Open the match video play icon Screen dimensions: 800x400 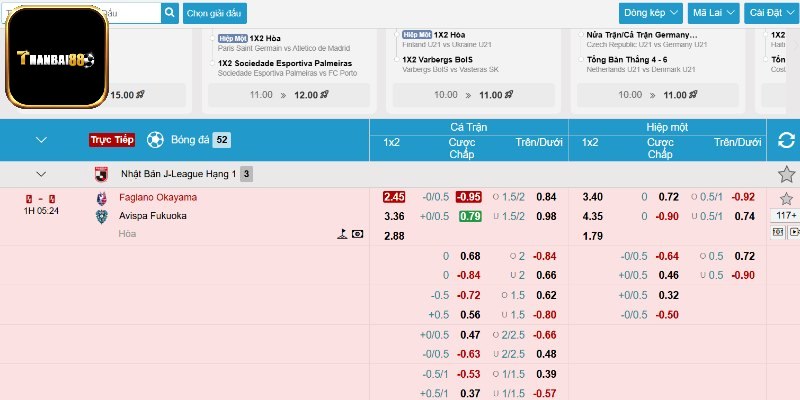tap(794, 232)
